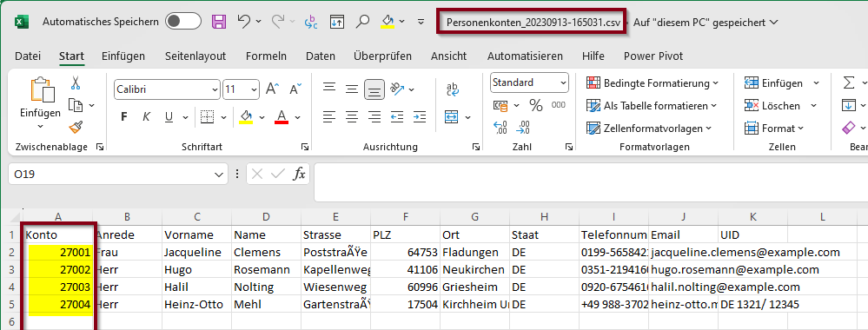Switch to the Daten tab

321,56
